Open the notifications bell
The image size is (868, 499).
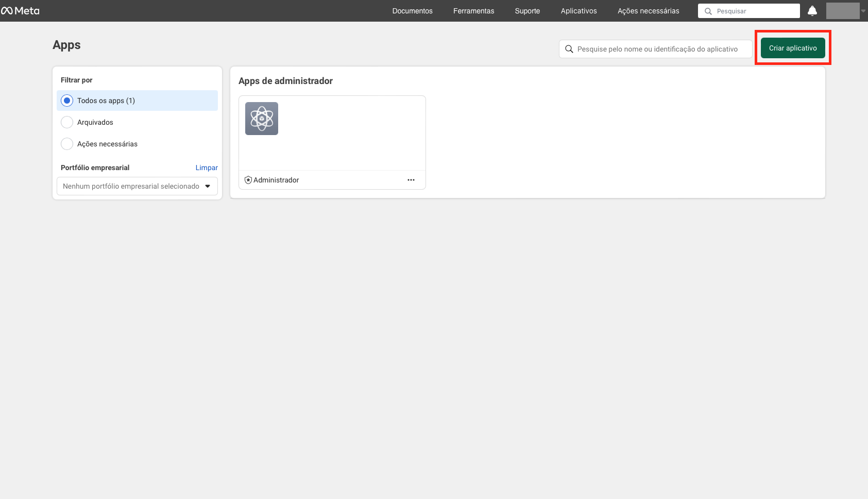(x=812, y=11)
